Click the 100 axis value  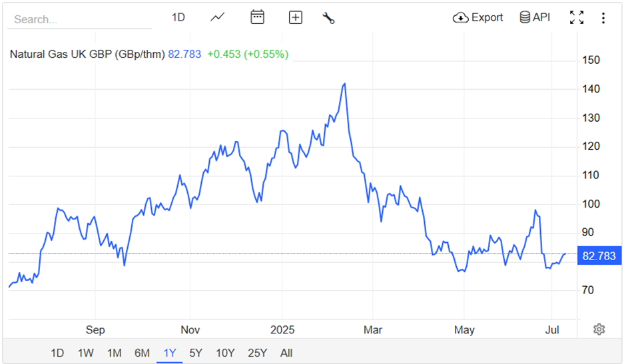pos(591,204)
